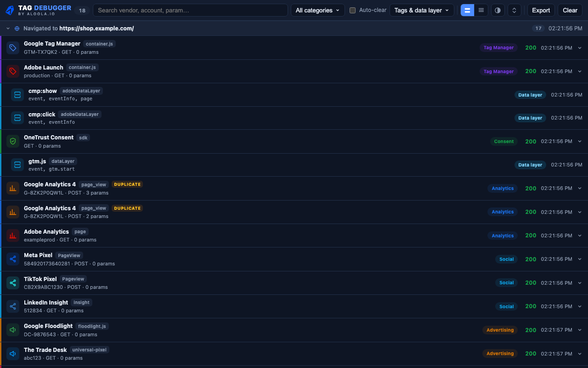The width and height of the screenshot is (588, 368).
Task: Expand the Meta Pixel row chevron
Action: 580,259
